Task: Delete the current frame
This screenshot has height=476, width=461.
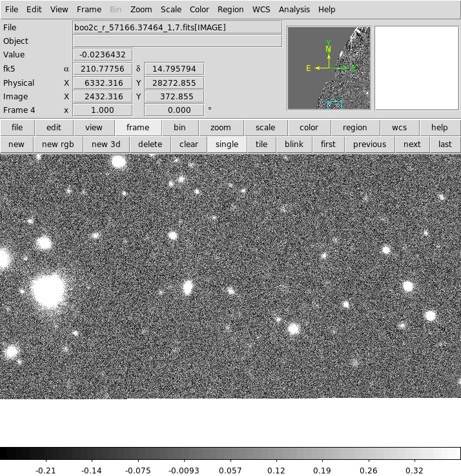Action: [x=150, y=144]
